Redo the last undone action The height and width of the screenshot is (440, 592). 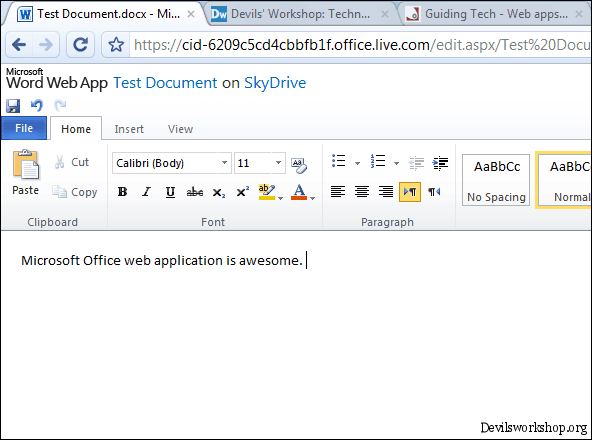coord(60,105)
